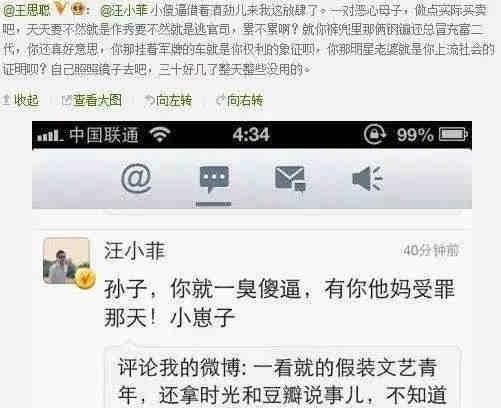Image resolution: width=501 pixels, height=408 pixels.
Task: Open the @王思聪 profile link
Action: coord(27,10)
